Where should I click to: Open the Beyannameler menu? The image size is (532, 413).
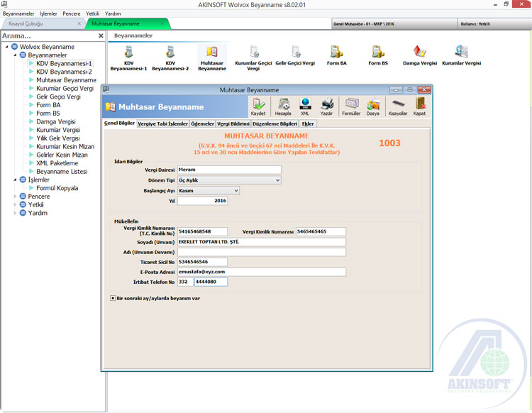coord(18,13)
